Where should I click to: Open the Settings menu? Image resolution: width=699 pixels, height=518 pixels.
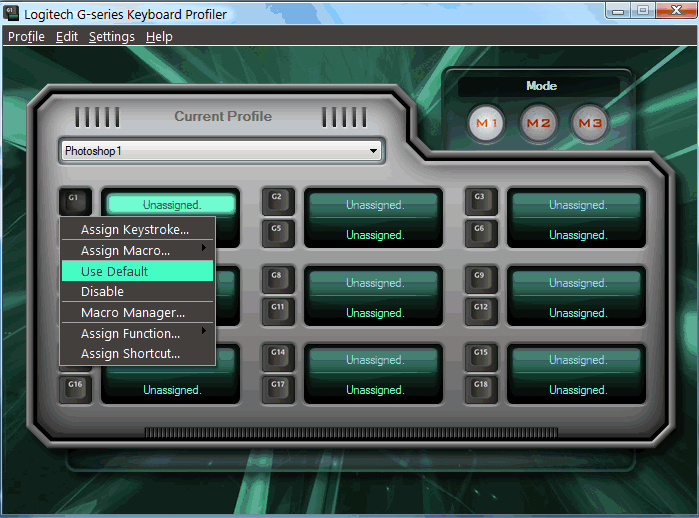coord(111,37)
